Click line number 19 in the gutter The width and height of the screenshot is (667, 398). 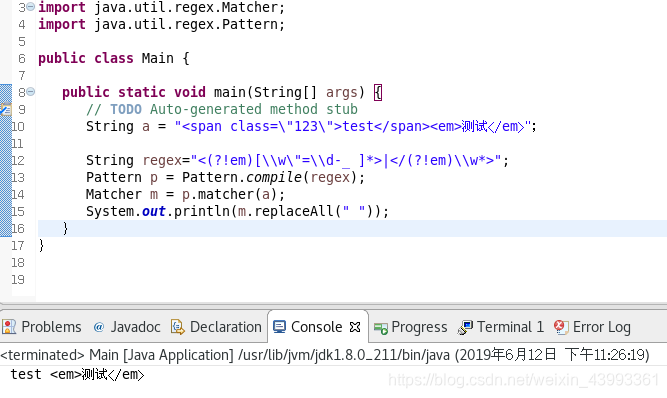point(18,279)
